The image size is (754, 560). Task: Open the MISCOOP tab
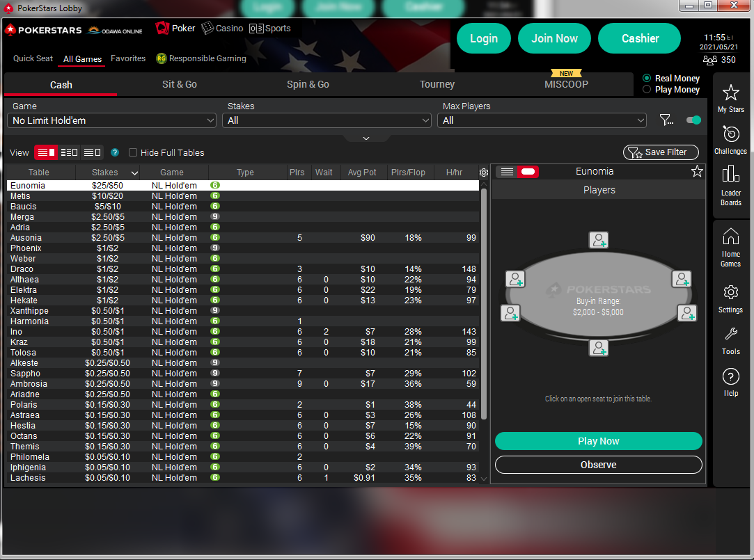566,84
